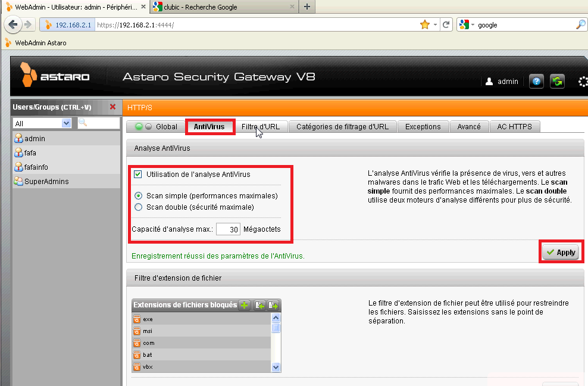
Task: Click the orange icon beside the msi extension
Action: [137, 331]
